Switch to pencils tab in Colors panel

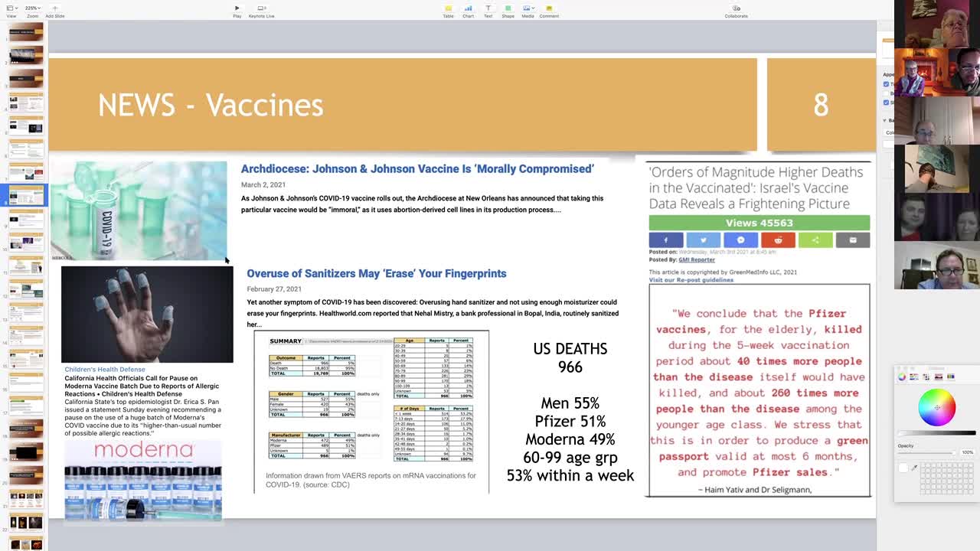[951, 377]
